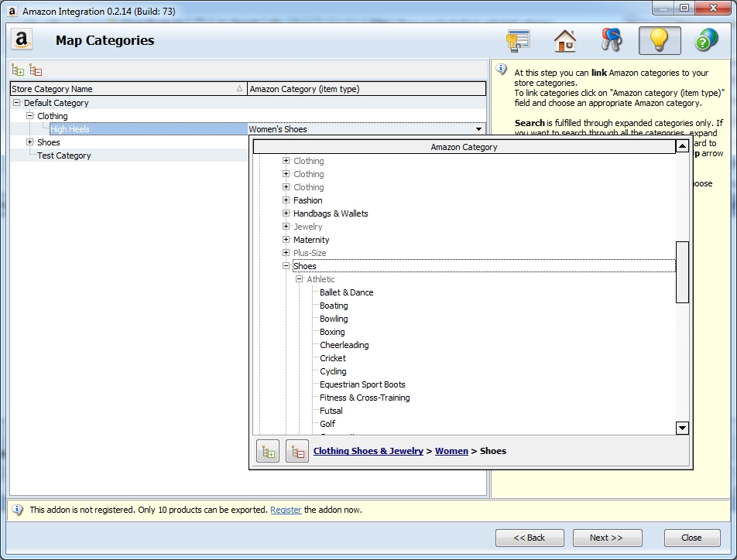Expand the store Shoes node

(x=30, y=142)
